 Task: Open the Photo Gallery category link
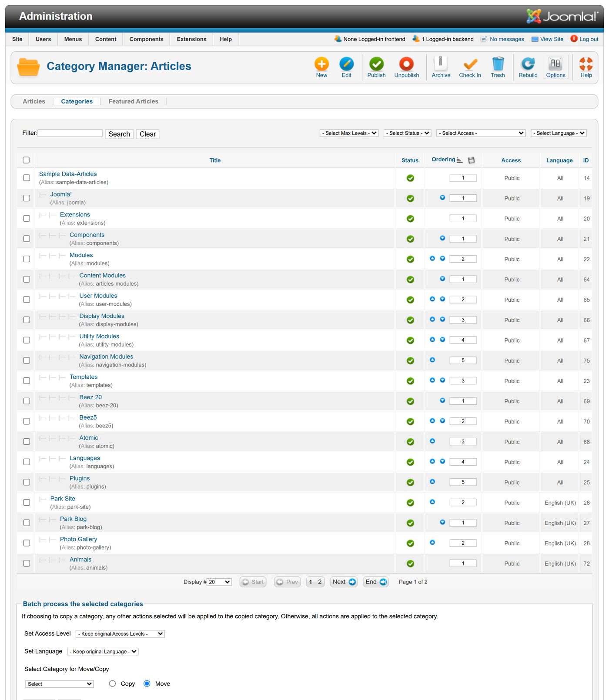(x=78, y=539)
